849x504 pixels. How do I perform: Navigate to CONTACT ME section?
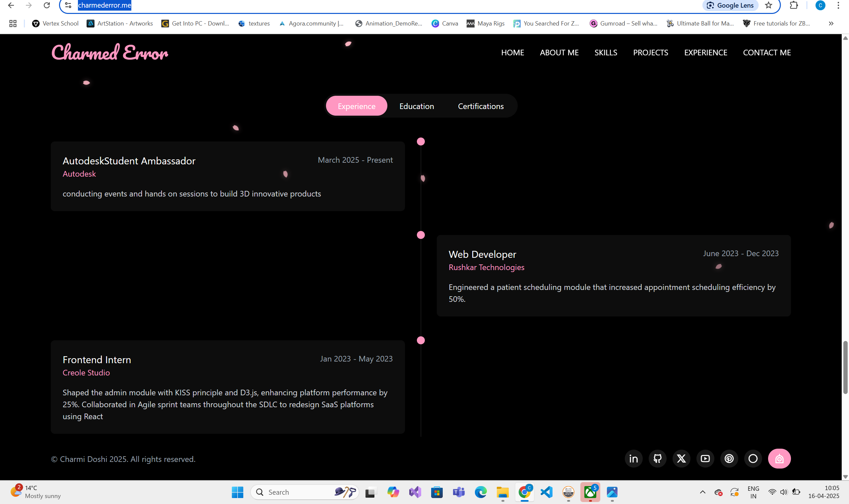point(766,53)
